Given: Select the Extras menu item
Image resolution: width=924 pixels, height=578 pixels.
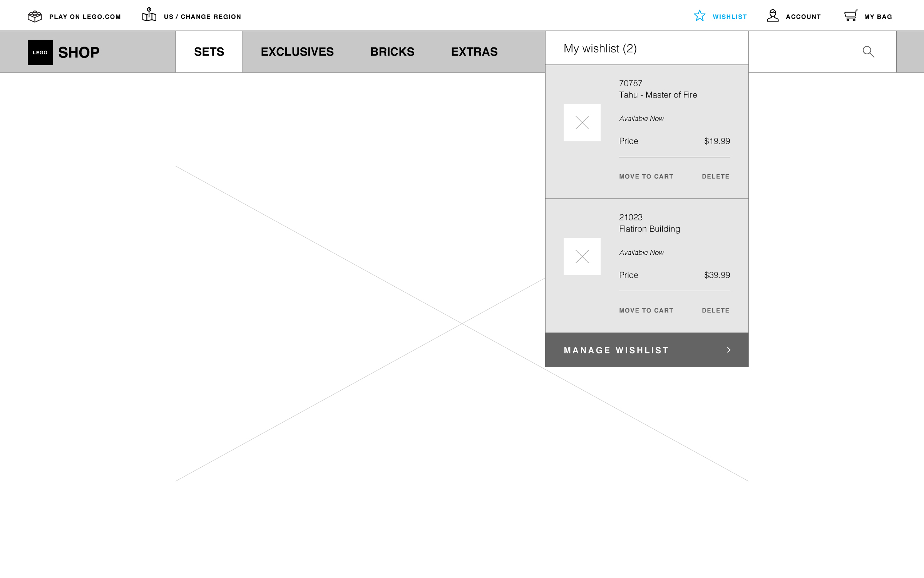Looking at the screenshot, I should pyautogui.click(x=474, y=52).
